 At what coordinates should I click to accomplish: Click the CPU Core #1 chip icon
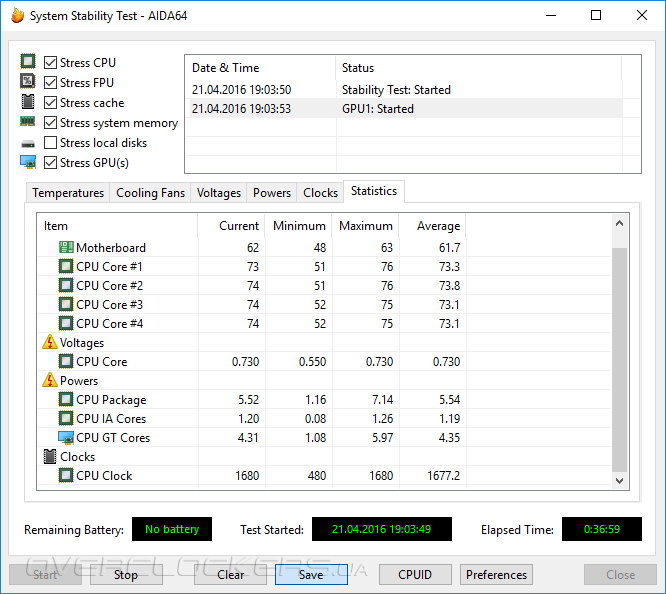click(66, 266)
